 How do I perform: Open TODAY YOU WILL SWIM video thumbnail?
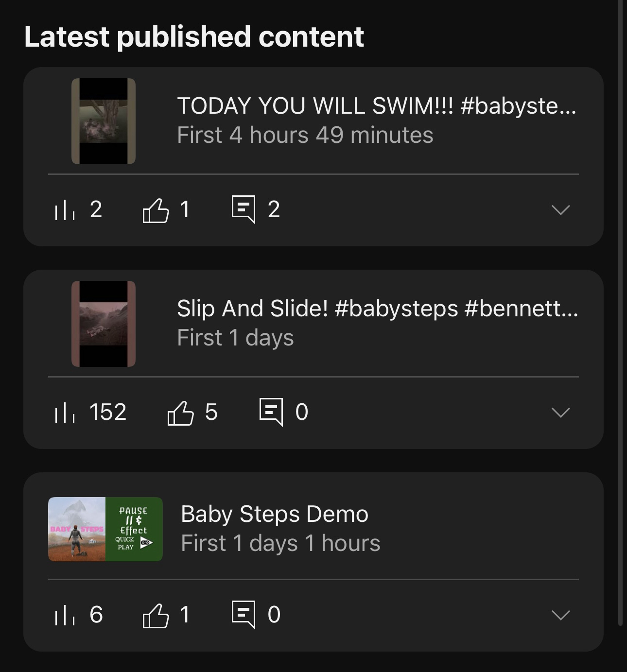[x=104, y=121]
